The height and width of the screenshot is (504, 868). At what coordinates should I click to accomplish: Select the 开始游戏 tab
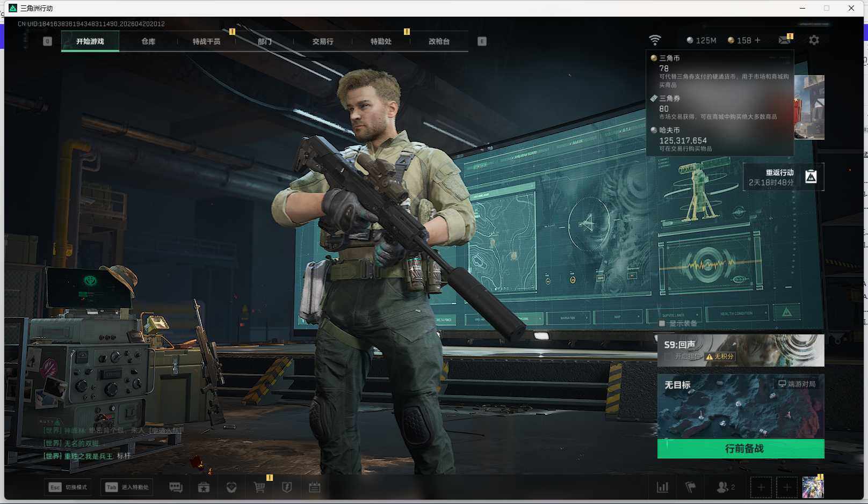click(90, 41)
